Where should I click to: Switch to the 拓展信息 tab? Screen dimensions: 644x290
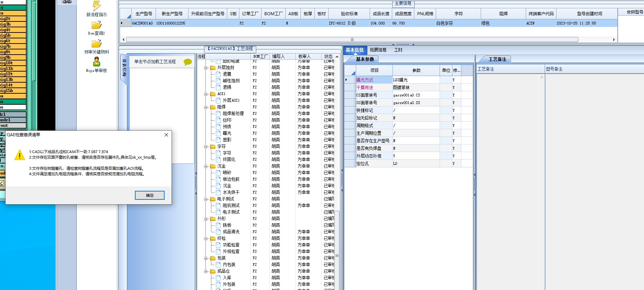point(378,50)
